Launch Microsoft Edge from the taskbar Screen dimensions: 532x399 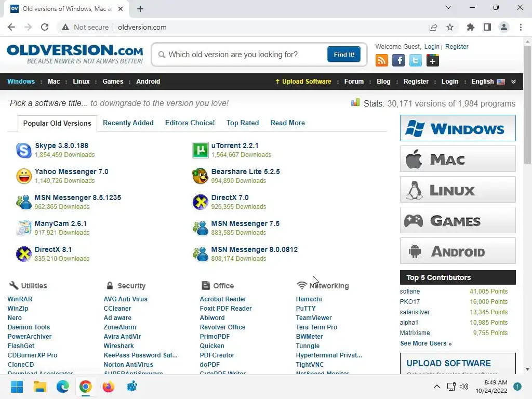[63, 387]
